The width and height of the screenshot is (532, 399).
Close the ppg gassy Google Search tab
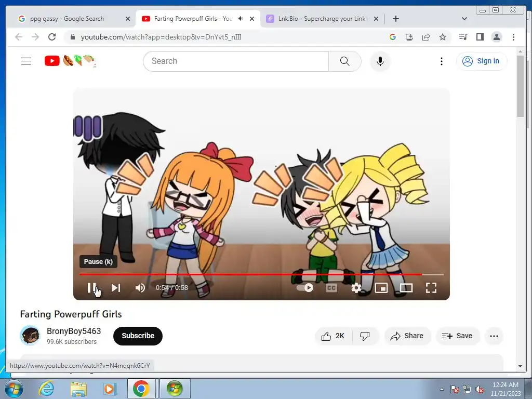point(128,19)
